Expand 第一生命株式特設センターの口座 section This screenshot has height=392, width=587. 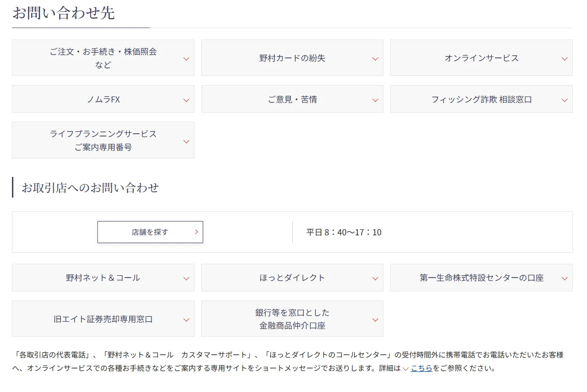tap(481, 278)
